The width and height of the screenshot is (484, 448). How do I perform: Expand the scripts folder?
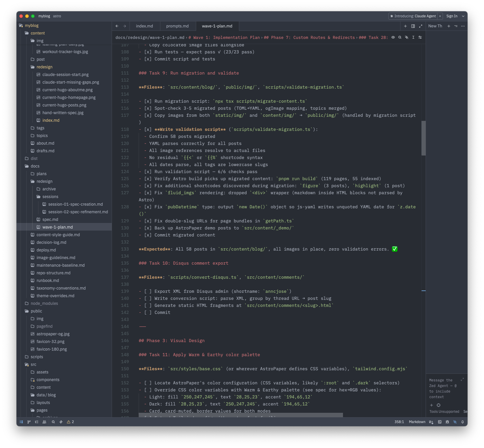37,357
